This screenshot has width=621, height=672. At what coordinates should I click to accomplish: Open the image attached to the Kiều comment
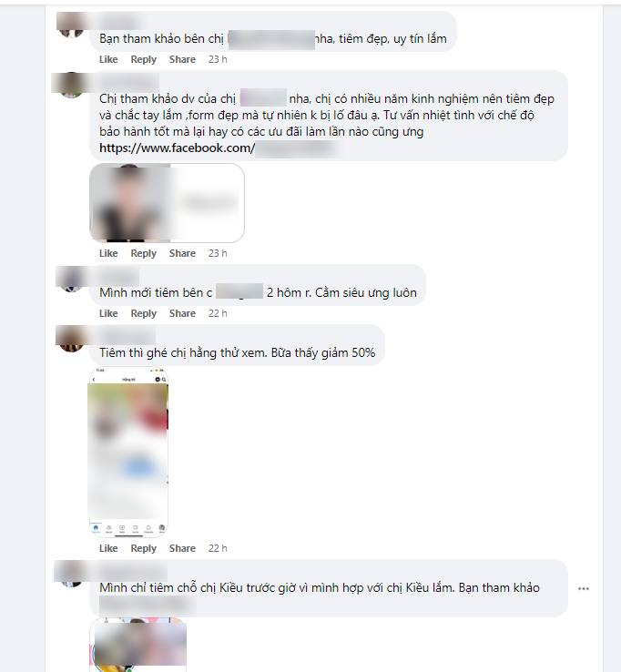[138, 645]
